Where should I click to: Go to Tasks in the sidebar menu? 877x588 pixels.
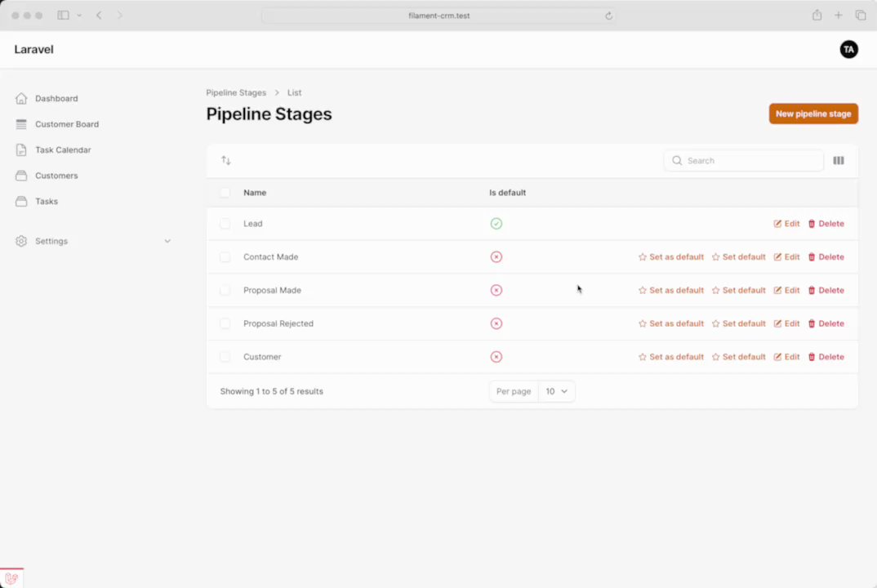47,201
